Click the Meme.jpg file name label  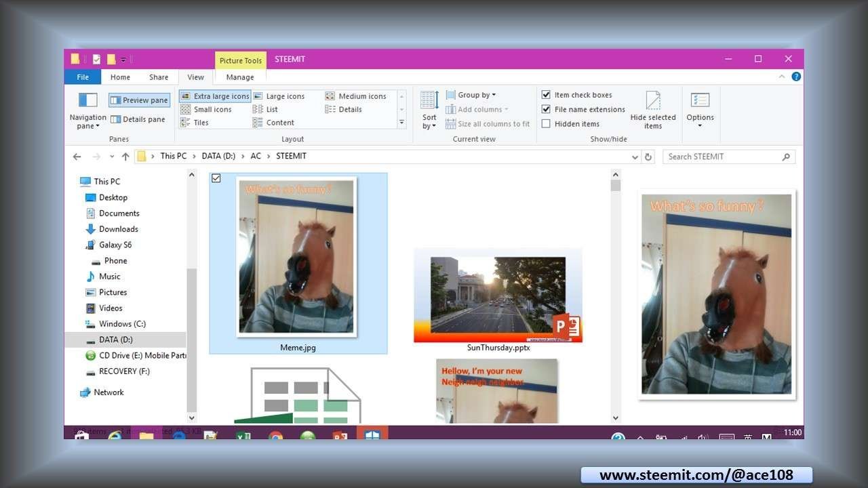coord(298,348)
